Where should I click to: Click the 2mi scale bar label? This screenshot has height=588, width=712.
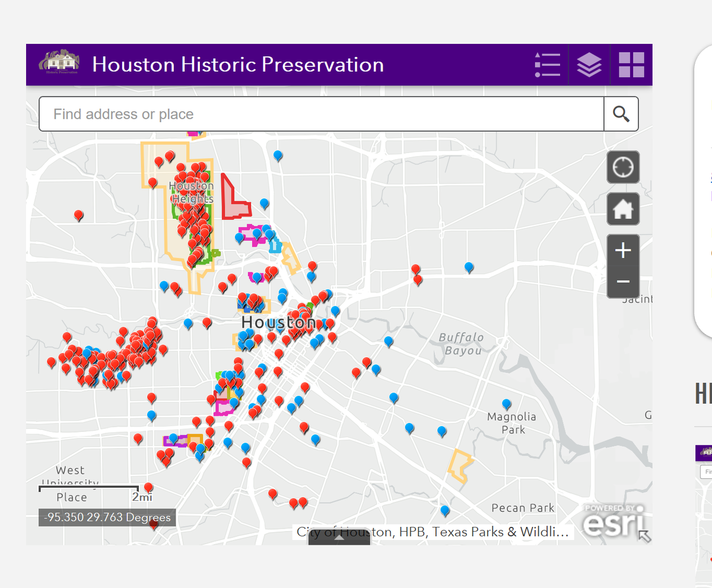(x=142, y=497)
